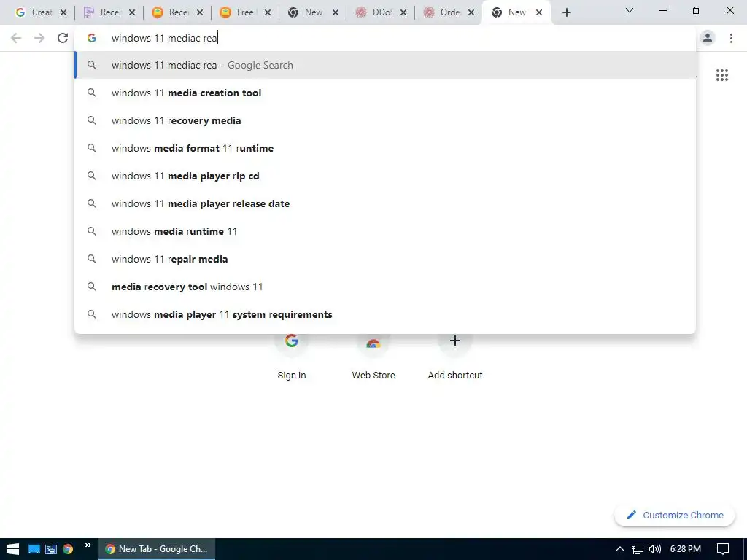This screenshot has height=560, width=747.
Task: Choose 'windows 11 recovery media' suggestion
Action: coord(385,120)
